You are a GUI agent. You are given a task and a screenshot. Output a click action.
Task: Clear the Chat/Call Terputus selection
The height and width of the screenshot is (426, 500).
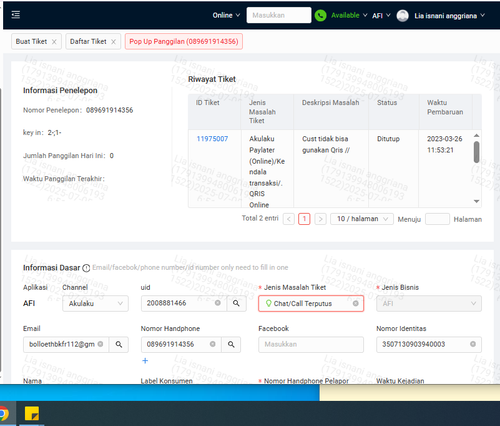[x=356, y=303]
